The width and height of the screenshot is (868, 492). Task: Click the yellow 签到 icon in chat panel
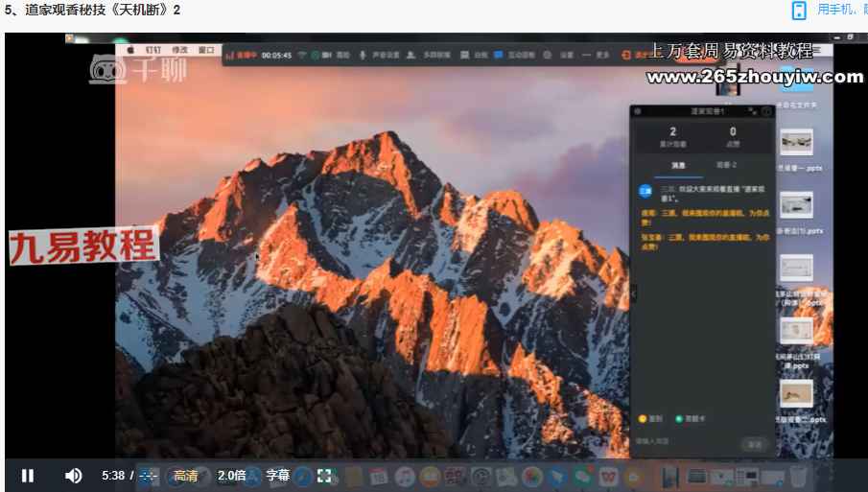(643, 419)
